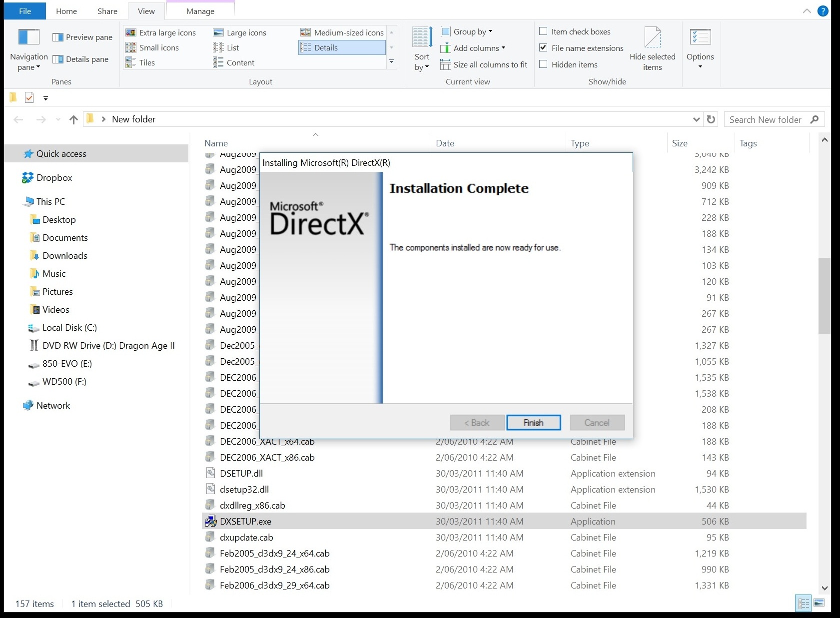Go up one folder level
The height and width of the screenshot is (618, 840).
pyautogui.click(x=73, y=119)
